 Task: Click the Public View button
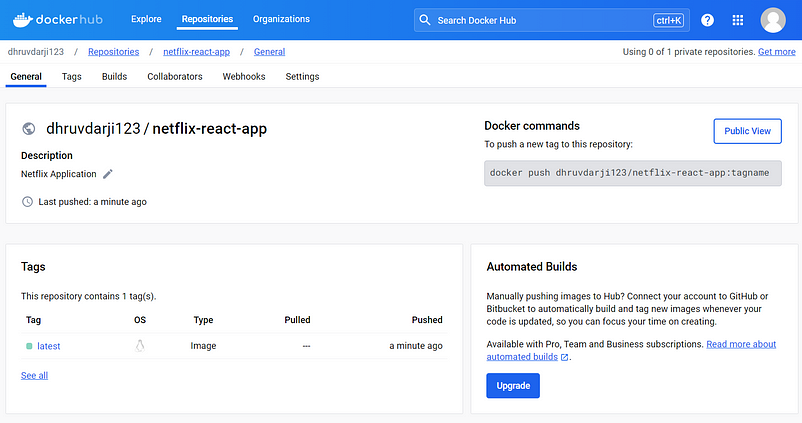747,131
